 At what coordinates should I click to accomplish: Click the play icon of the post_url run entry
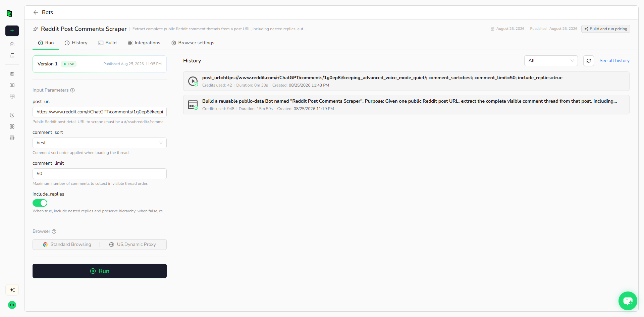(x=193, y=81)
